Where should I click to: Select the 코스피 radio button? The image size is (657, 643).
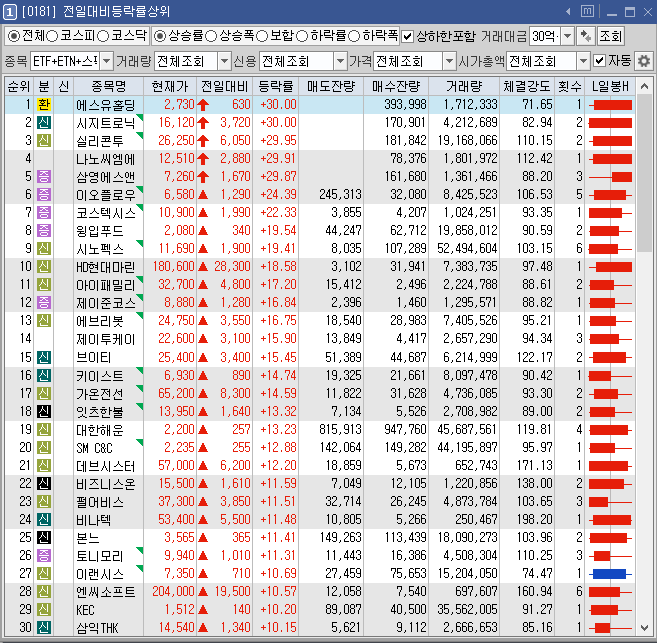pos(52,36)
